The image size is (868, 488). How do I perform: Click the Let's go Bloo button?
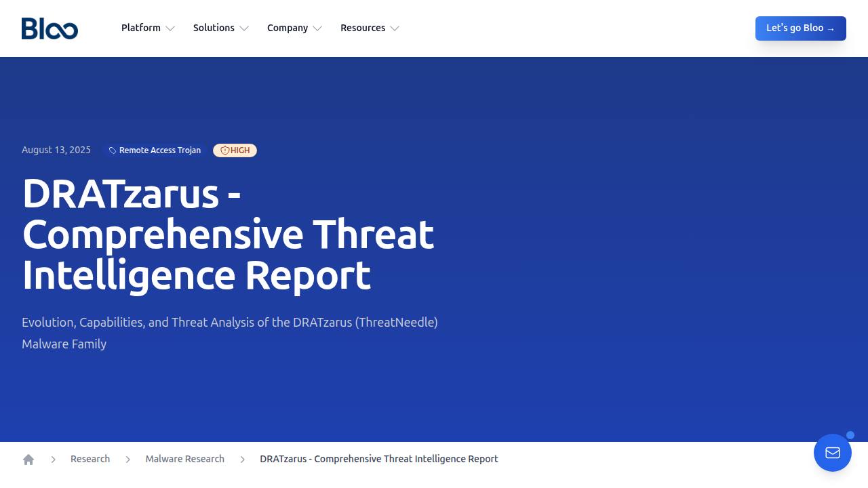[x=801, y=28]
